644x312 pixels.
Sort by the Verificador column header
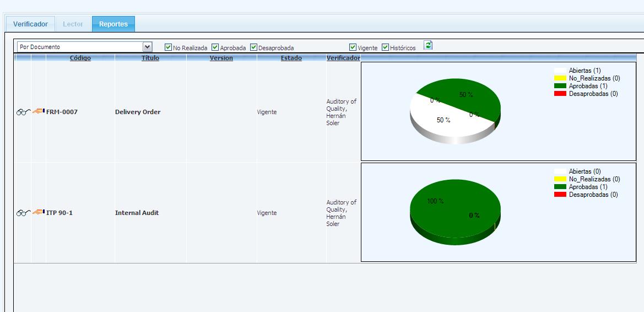343,58
